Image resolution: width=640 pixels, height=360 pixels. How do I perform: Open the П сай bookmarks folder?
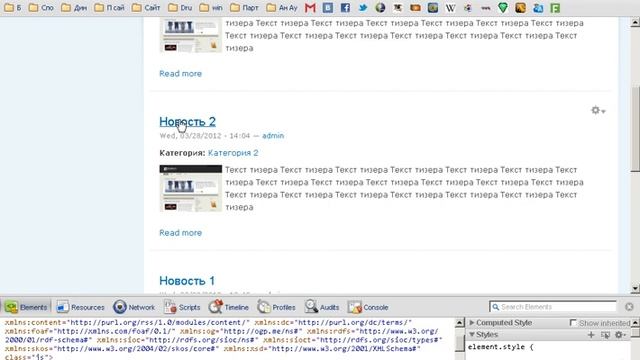109,8
